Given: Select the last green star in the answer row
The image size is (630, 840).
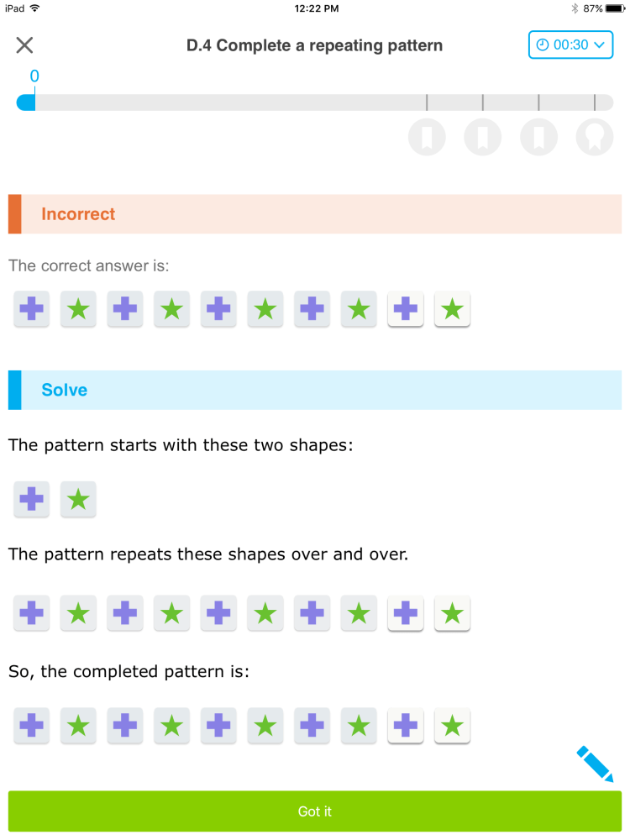Looking at the screenshot, I should pyautogui.click(x=452, y=309).
